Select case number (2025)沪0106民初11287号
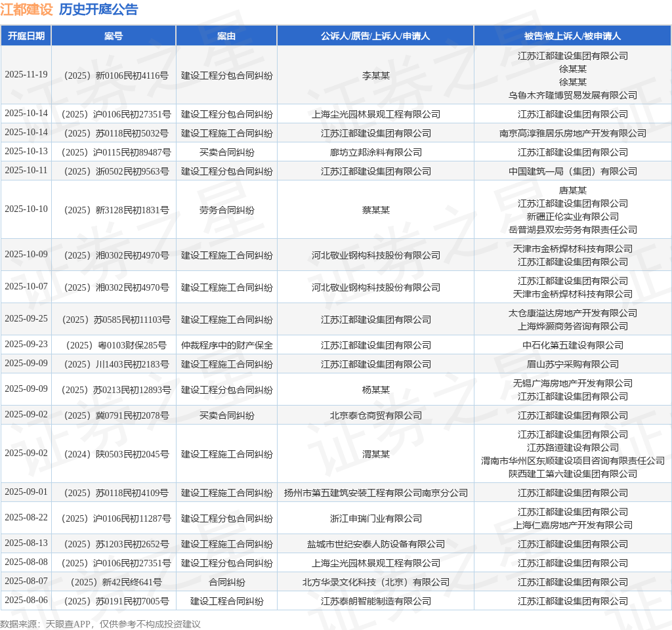The image size is (672, 630). [x=116, y=518]
